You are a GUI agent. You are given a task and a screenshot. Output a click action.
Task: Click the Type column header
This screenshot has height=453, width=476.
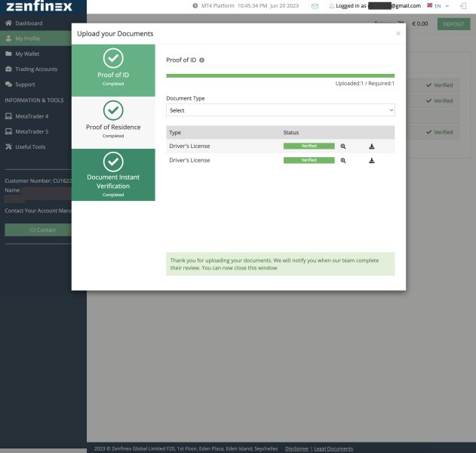pyautogui.click(x=175, y=132)
